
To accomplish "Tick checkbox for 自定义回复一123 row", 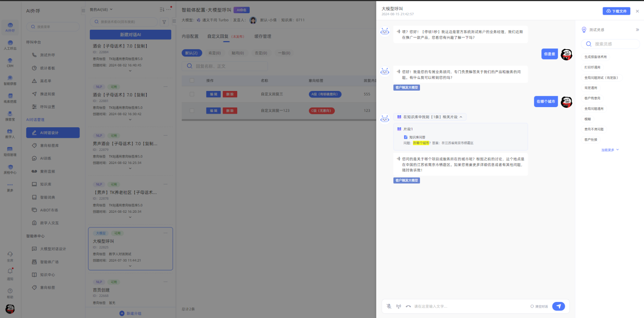I will (x=192, y=110).
